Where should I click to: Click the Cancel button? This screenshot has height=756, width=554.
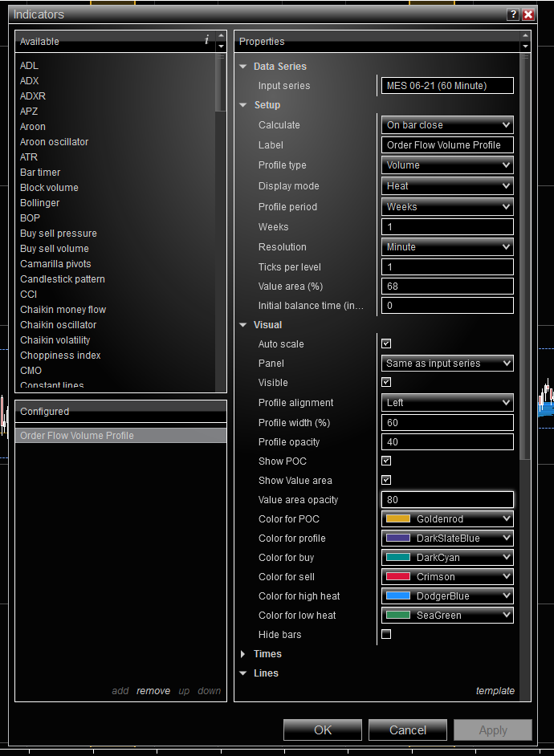coord(407,730)
